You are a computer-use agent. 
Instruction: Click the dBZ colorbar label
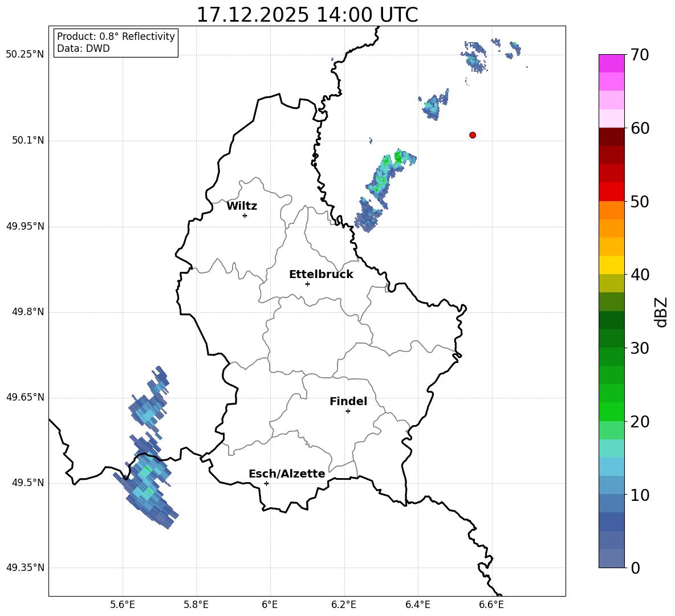click(x=662, y=312)
